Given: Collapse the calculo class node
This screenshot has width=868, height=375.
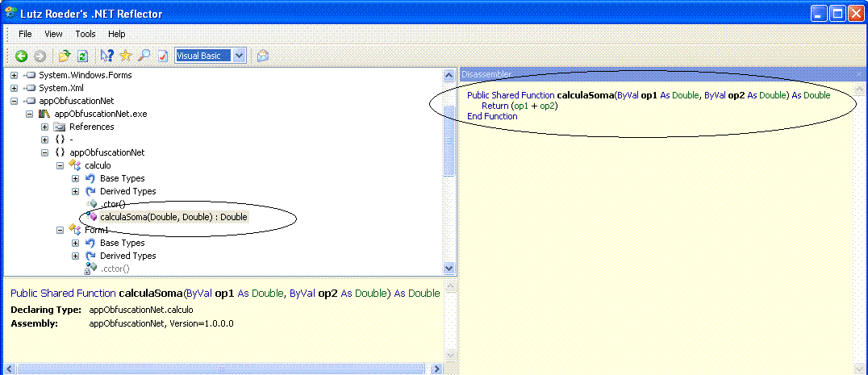Looking at the screenshot, I should pos(61,165).
